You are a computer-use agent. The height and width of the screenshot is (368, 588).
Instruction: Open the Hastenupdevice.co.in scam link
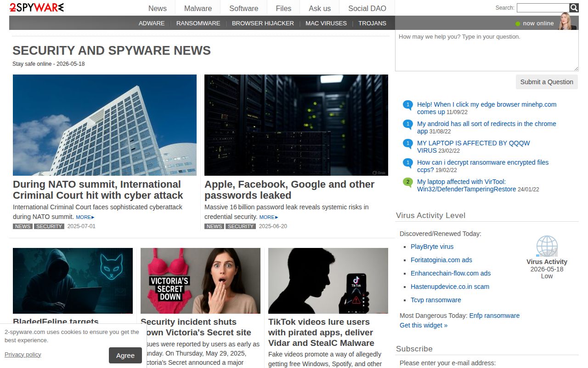(x=450, y=287)
